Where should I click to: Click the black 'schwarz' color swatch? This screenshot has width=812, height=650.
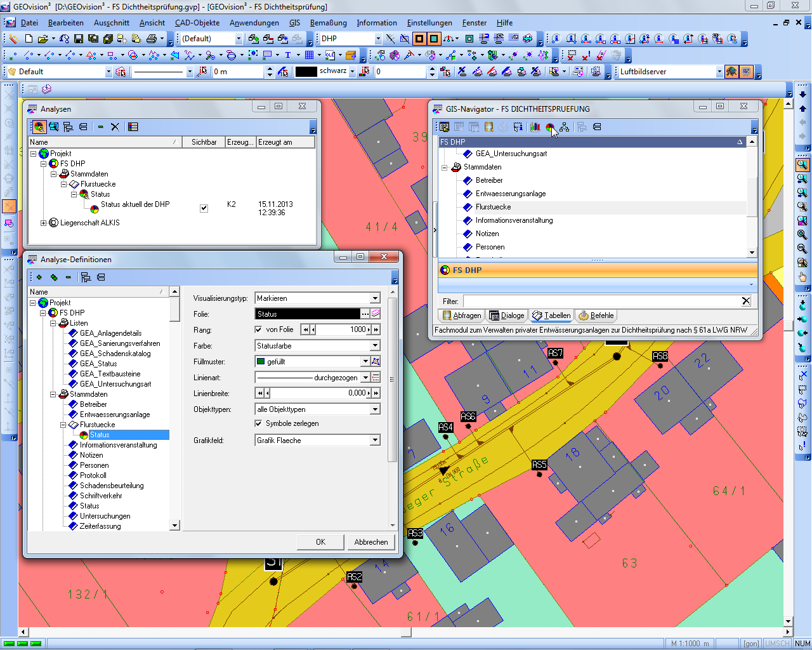pyautogui.click(x=306, y=72)
